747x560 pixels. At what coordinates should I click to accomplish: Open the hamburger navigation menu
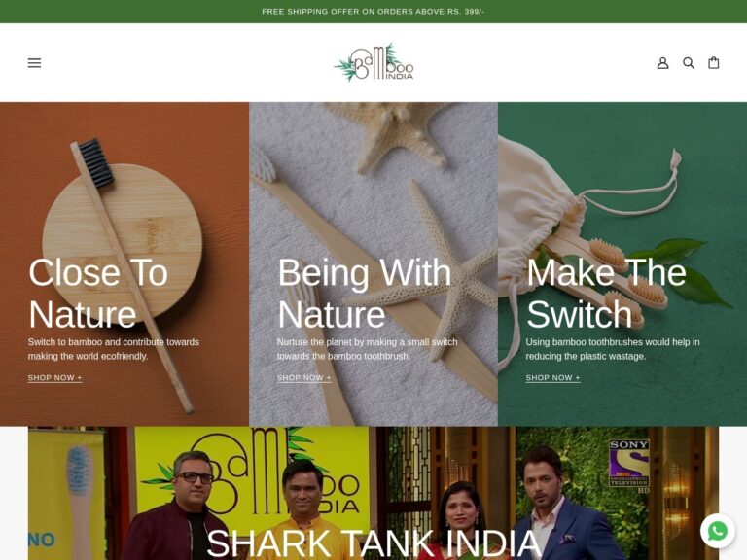pyautogui.click(x=34, y=63)
